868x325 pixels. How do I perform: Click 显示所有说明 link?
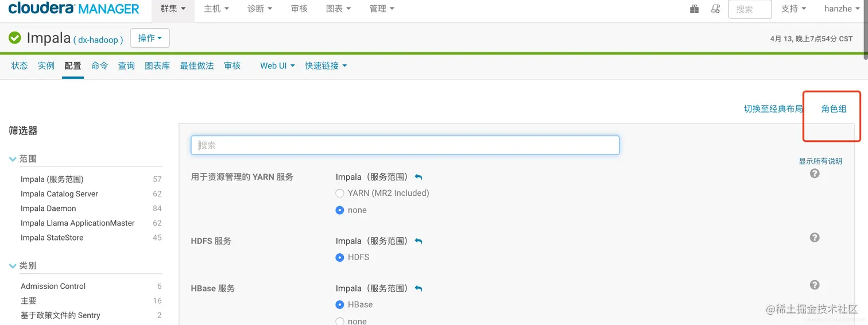[820, 161]
